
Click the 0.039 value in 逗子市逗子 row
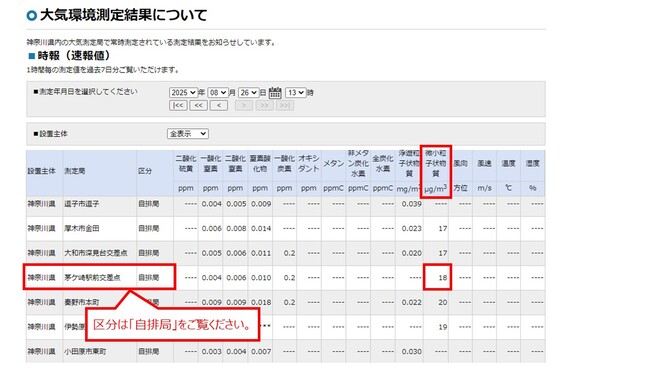pyautogui.click(x=411, y=204)
